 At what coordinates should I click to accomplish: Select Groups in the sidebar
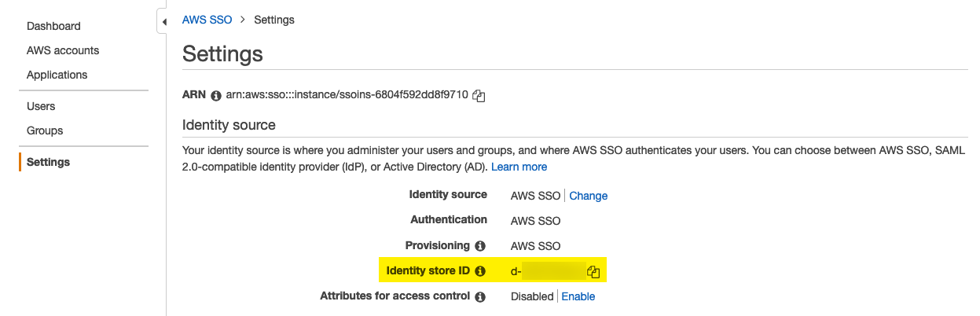(x=45, y=130)
